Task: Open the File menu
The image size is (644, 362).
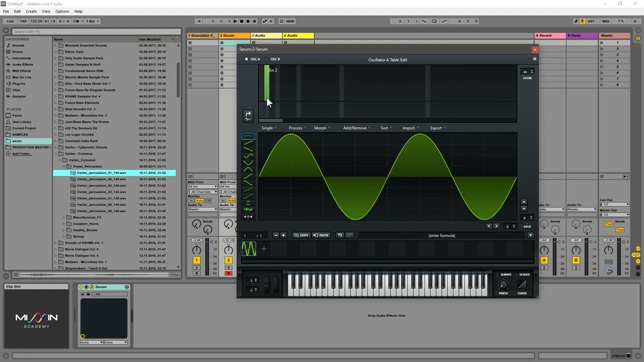Action: 6,11
